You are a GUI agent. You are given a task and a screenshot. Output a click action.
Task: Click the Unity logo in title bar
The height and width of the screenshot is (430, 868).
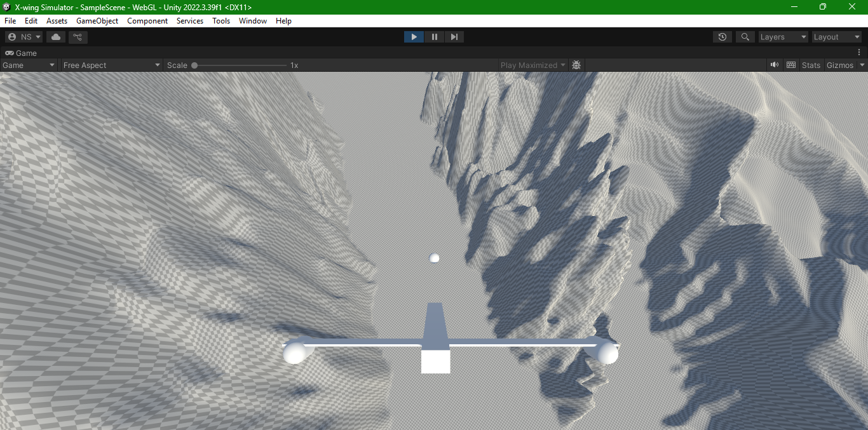[x=6, y=7]
